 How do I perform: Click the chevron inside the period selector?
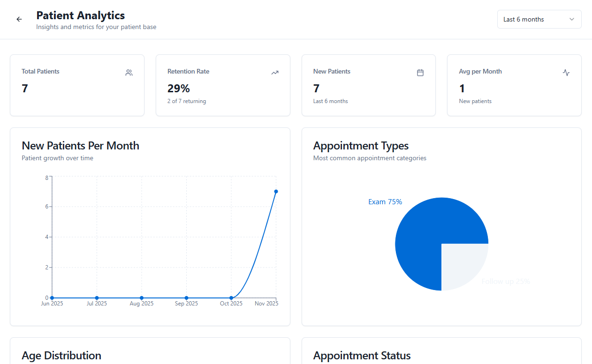click(x=572, y=19)
